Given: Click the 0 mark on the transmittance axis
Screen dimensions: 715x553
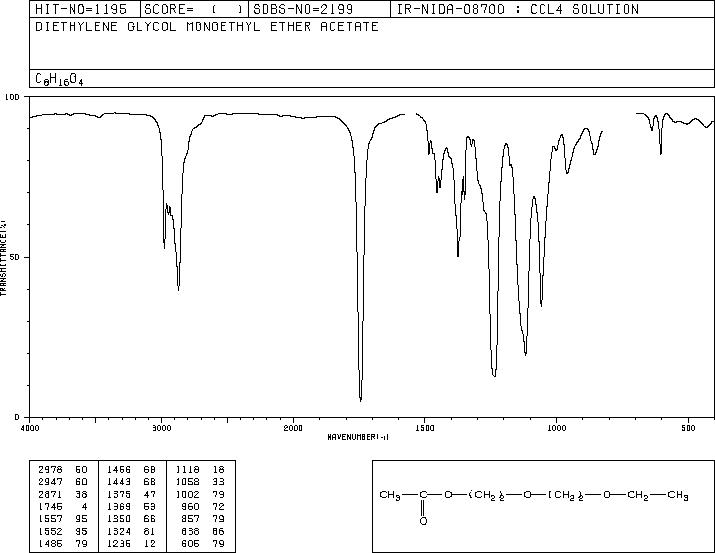Looking at the screenshot, I should pyautogui.click(x=17, y=417).
